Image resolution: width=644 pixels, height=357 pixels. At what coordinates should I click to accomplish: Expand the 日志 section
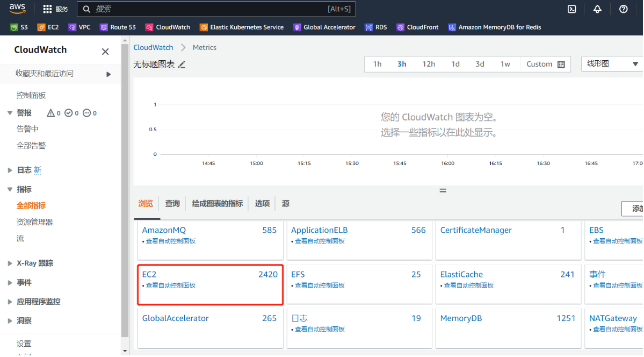click(10, 170)
